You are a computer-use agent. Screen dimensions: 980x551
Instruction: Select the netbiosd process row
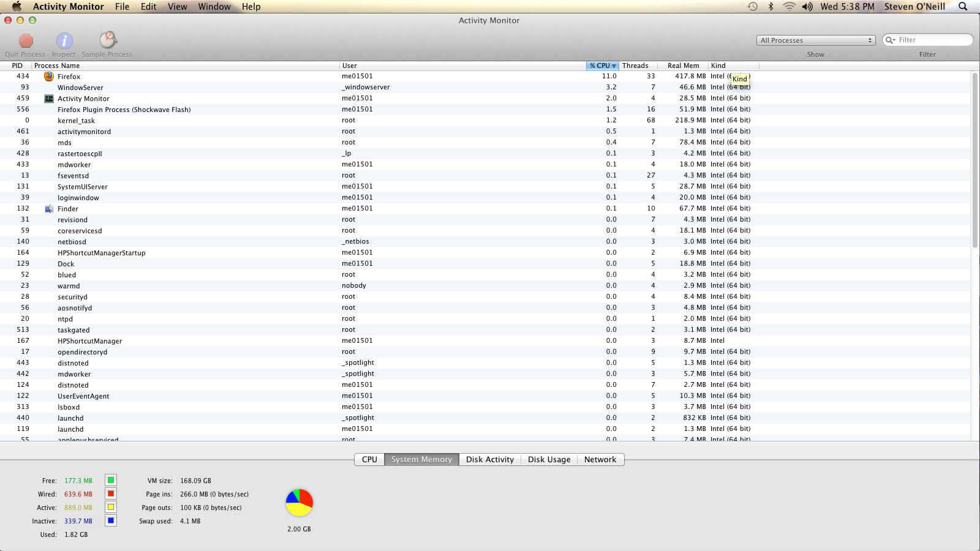coord(485,242)
